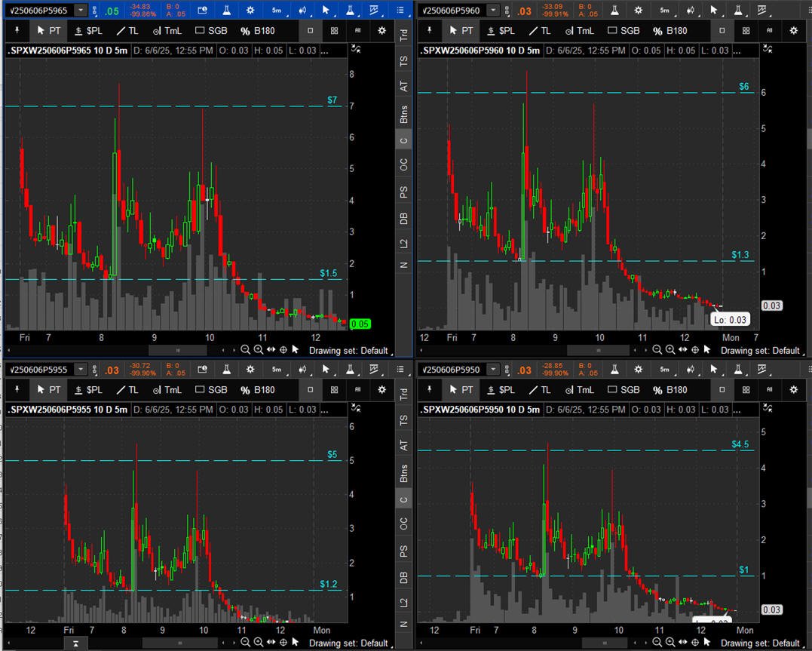The image size is (812, 651).
Task: Choose the SGB rectangle drawing tool in P5965 panel
Action: tap(211, 31)
